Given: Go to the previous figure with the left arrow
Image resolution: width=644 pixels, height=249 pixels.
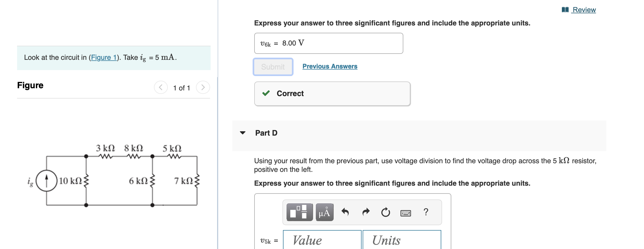Looking at the screenshot, I should [161, 87].
